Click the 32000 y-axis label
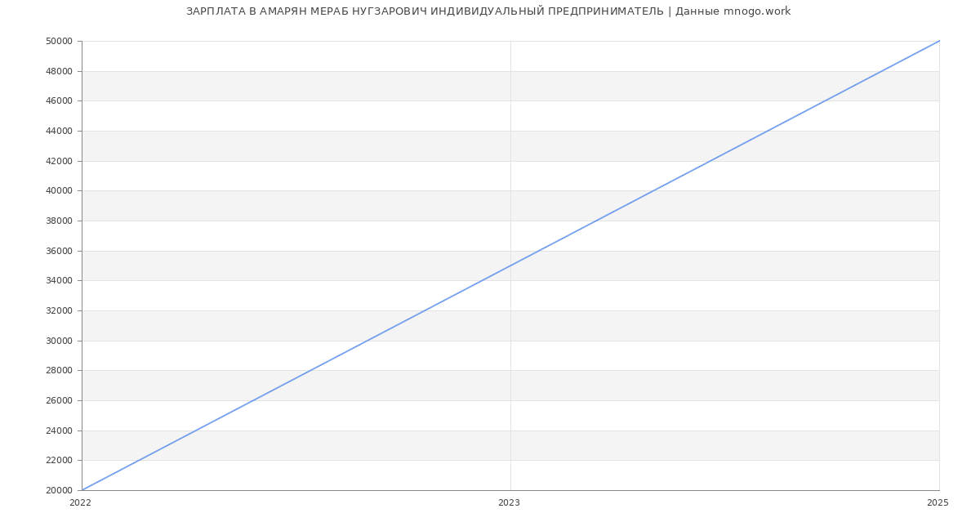Screen dimensions: 980x531 [x=60, y=311]
